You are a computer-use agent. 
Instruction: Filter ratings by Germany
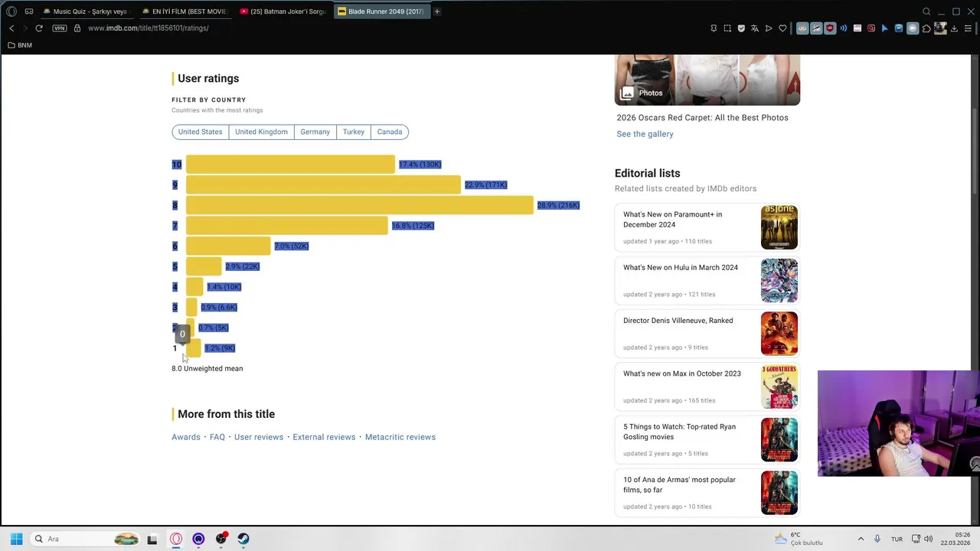315,132
